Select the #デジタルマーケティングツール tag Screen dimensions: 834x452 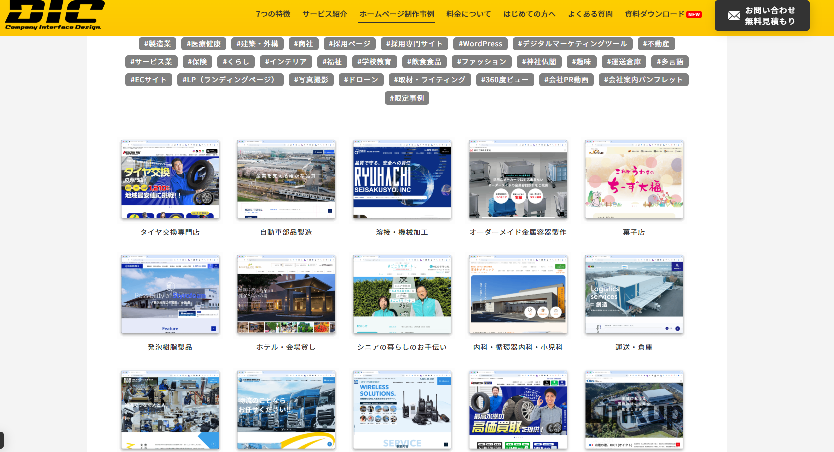click(573, 44)
